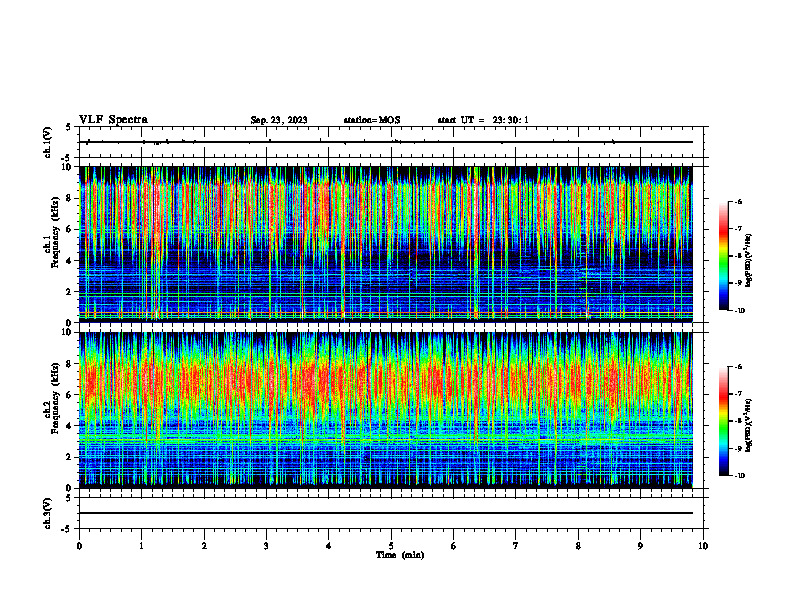Click tick label "10" on the Time axis
This screenshot has width=792, height=612.
coord(703,546)
